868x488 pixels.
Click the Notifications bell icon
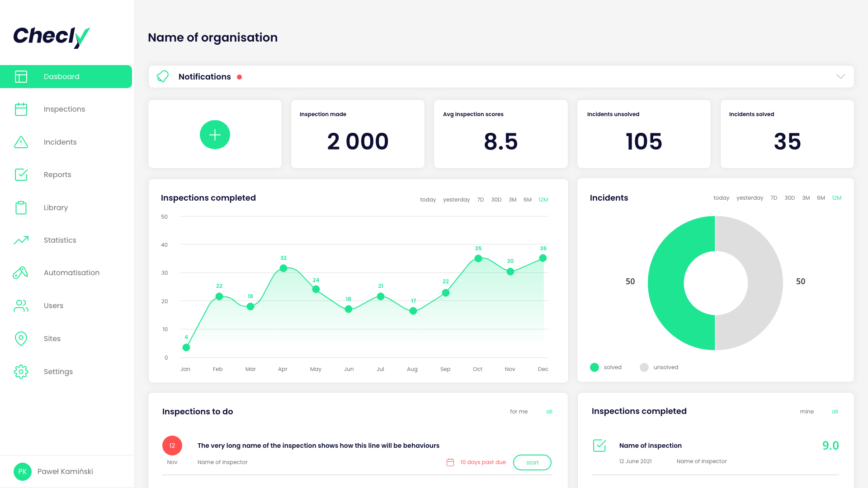(163, 77)
